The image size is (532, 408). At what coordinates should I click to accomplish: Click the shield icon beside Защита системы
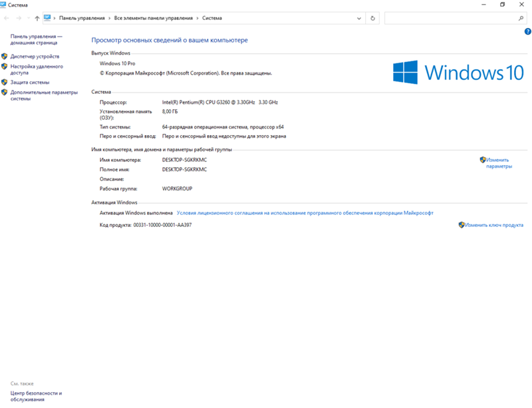point(5,83)
